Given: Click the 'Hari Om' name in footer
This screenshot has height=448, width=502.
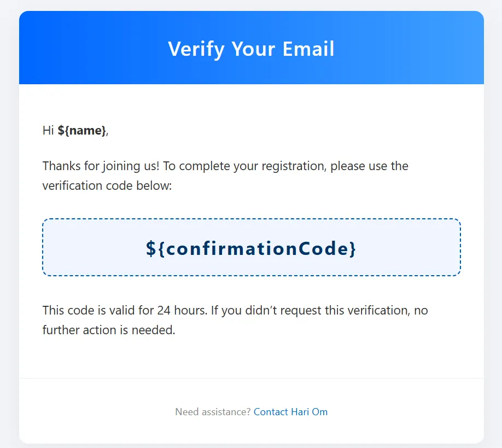Looking at the screenshot, I should 310,411.
